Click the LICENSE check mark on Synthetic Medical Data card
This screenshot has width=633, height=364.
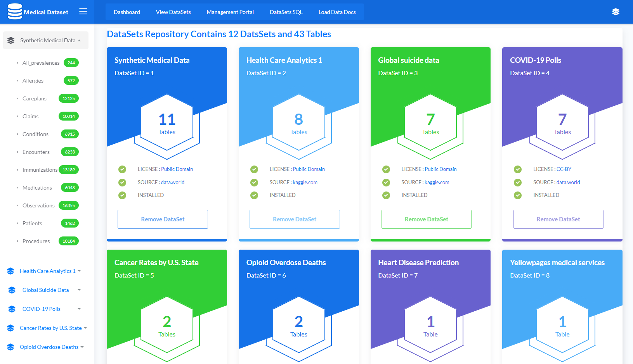tap(122, 169)
